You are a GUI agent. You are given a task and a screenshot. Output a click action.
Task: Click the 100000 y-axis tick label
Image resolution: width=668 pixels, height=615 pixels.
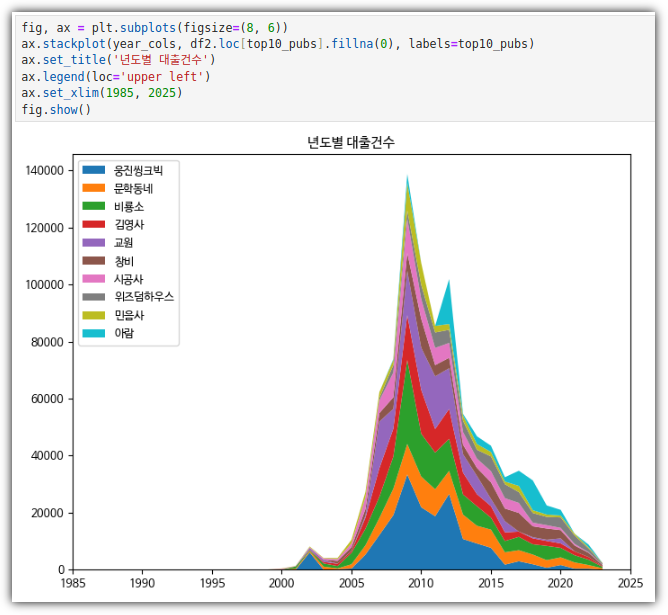(x=45, y=285)
